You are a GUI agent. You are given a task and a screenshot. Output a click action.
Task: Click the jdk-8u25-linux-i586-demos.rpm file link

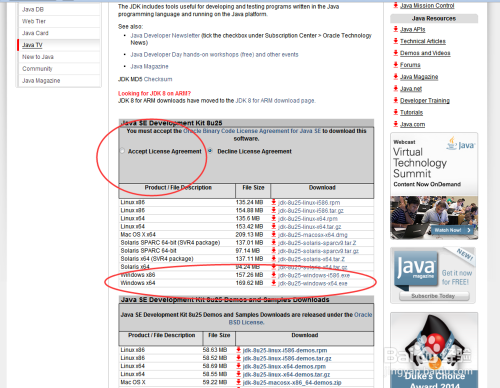pyautogui.click(x=285, y=350)
